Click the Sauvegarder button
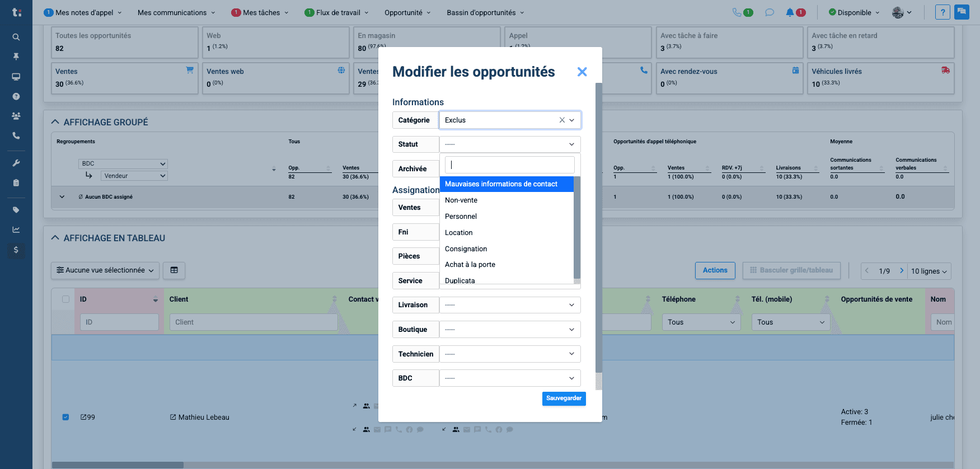 click(564, 398)
